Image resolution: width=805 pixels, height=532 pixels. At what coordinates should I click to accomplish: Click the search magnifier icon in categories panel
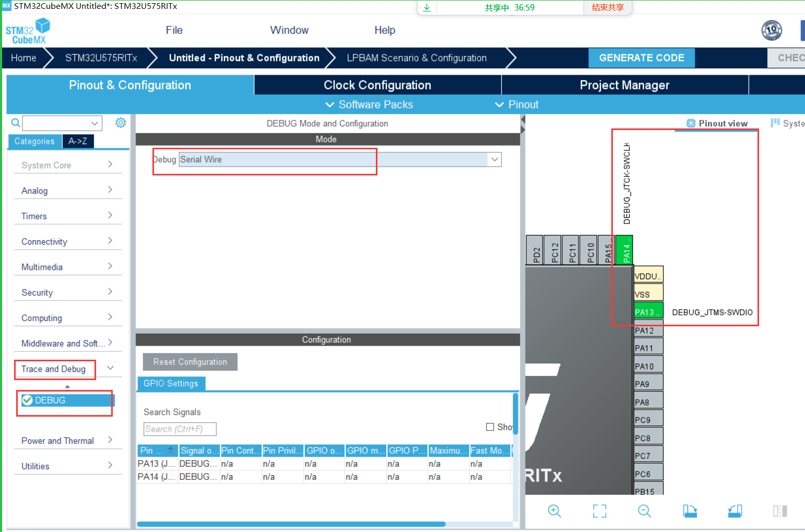point(16,123)
